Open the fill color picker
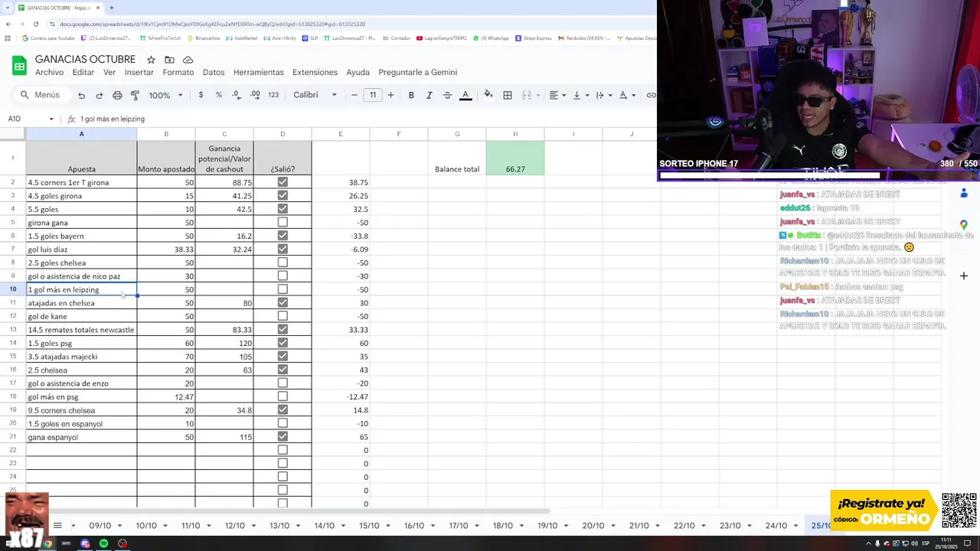This screenshot has height=551, width=980. pyautogui.click(x=488, y=95)
